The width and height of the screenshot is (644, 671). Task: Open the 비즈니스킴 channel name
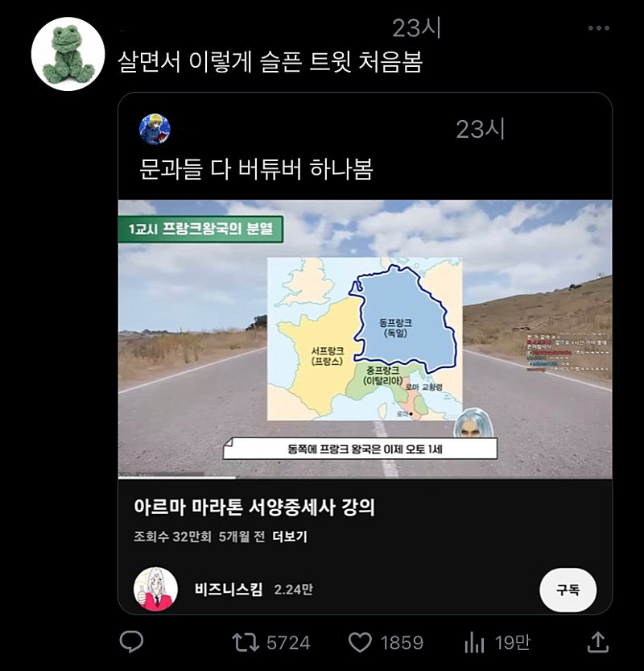click(229, 590)
